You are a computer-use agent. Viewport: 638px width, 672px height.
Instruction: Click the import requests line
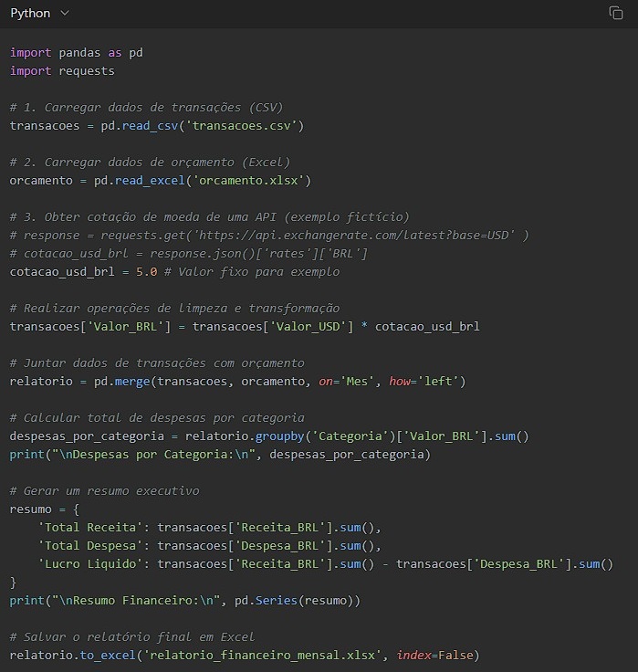[x=62, y=70]
